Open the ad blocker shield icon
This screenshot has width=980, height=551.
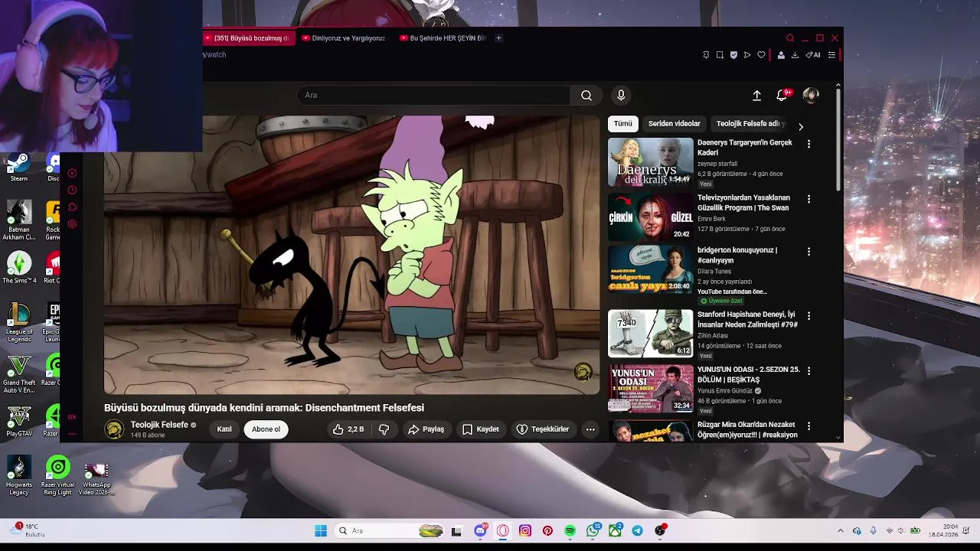[x=733, y=55]
